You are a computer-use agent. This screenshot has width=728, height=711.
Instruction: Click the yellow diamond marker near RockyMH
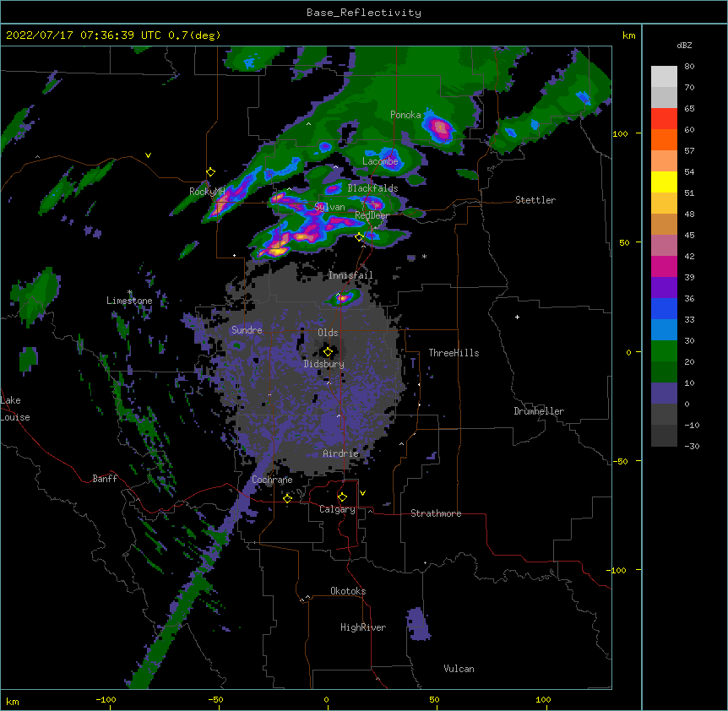point(210,172)
